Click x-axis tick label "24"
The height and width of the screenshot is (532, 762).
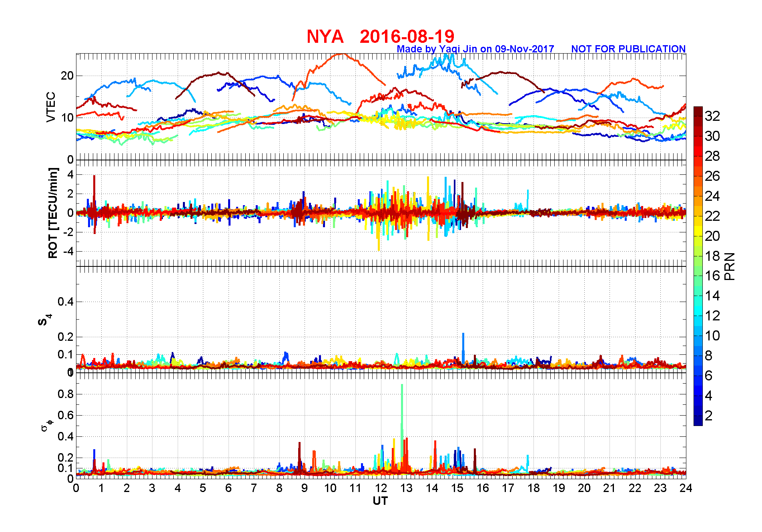pos(686,488)
